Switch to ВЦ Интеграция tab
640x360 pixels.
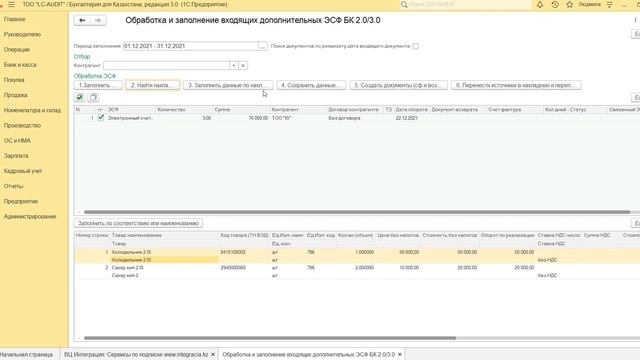136,354
